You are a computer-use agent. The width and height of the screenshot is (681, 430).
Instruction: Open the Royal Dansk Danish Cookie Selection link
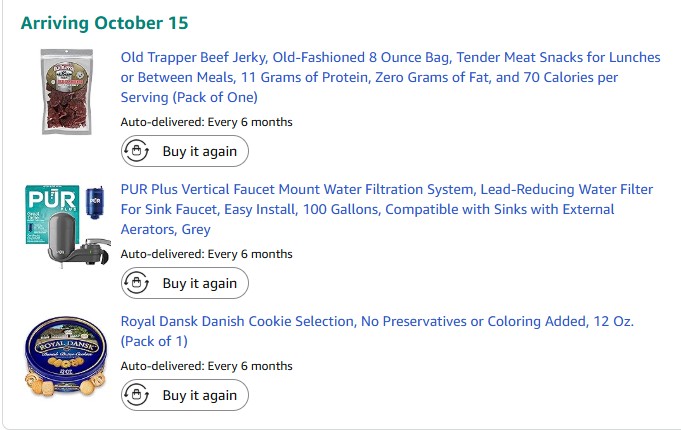tap(377, 331)
